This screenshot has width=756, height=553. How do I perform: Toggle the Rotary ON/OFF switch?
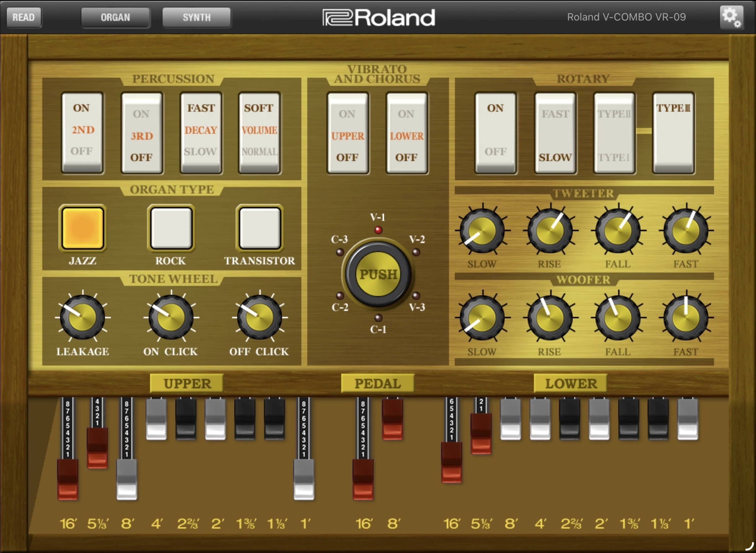pyautogui.click(x=496, y=133)
